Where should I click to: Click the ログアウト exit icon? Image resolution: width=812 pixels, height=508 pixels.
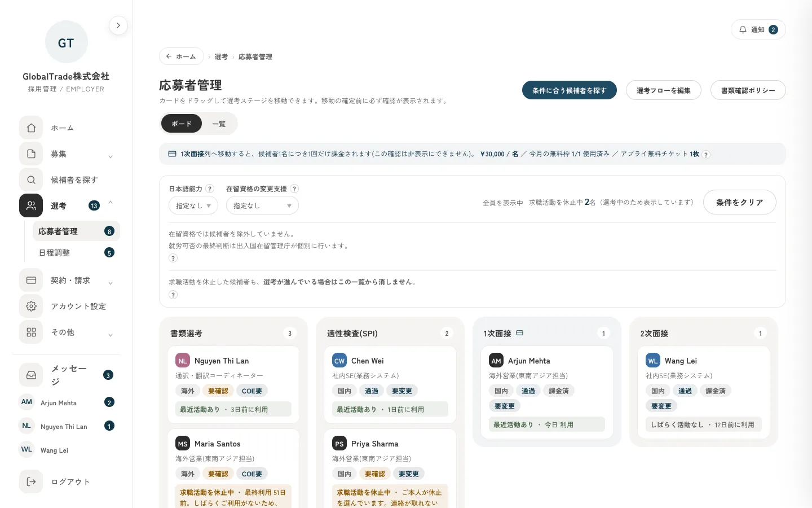(x=31, y=481)
